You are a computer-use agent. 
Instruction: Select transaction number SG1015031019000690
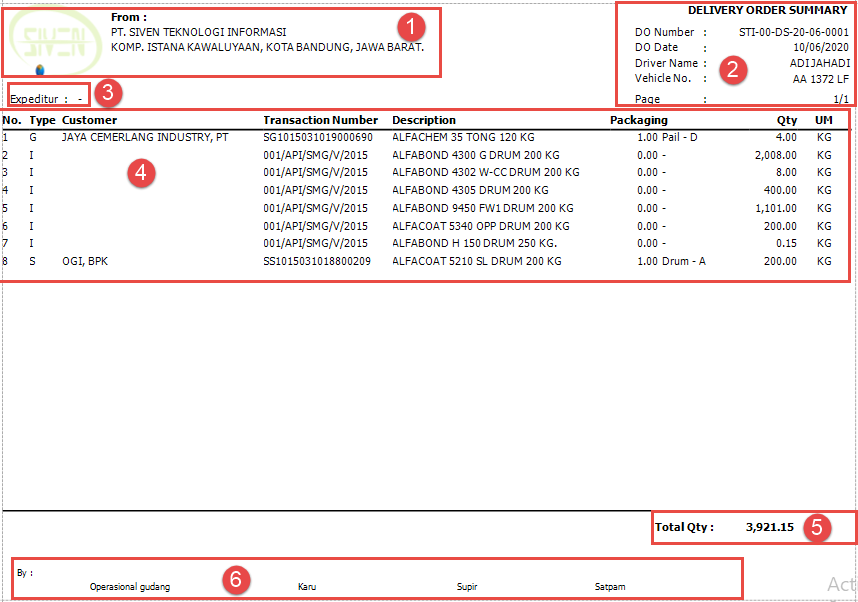click(318, 137)
